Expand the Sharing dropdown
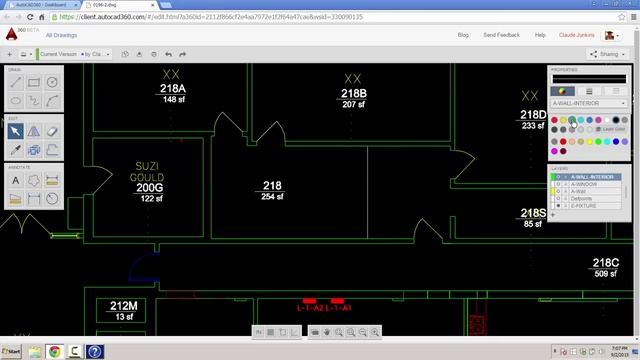This screenshot has width=640, height=360. click(607, 54)
